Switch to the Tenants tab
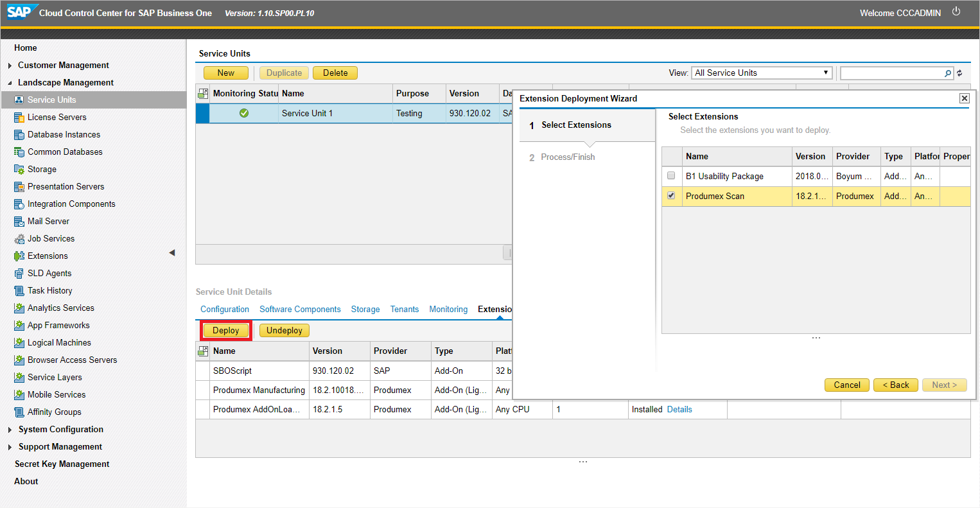This screenshot has width=980, height=508. click(x=405, y=309)
